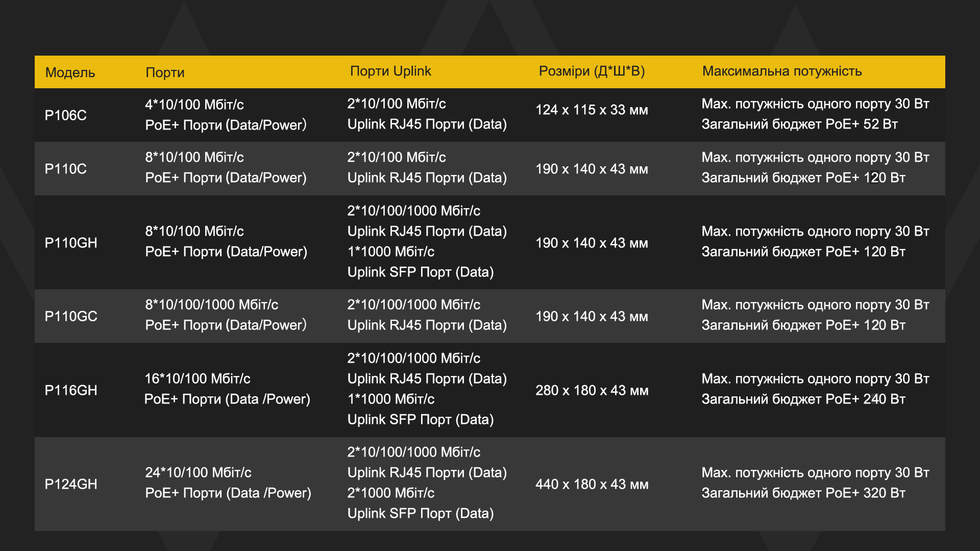This screenshot has height=551, width=980.
Task: Click '1*1000 Мбіт/с' in the P116GH row
Action: (x=391, y=399)
